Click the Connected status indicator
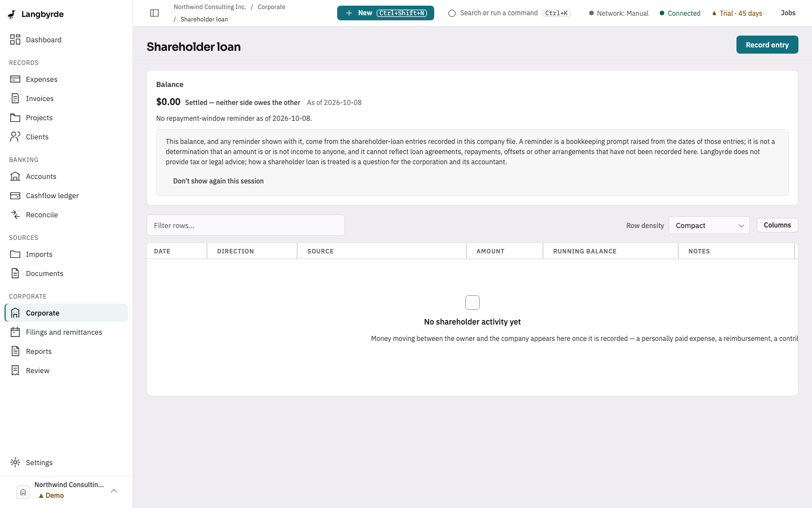The image size is (812, 508). coord(680,13)
